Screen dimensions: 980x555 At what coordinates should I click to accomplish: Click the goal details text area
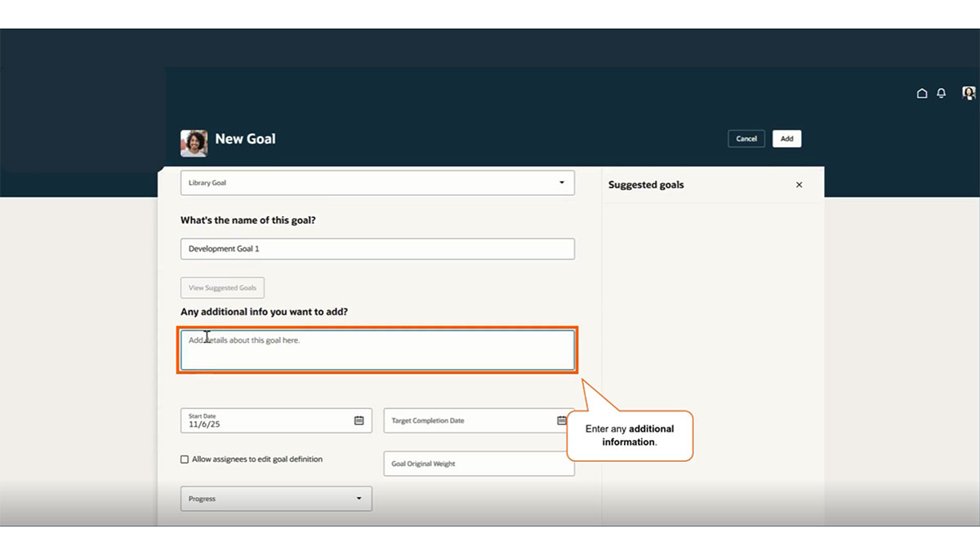(377, 349)
